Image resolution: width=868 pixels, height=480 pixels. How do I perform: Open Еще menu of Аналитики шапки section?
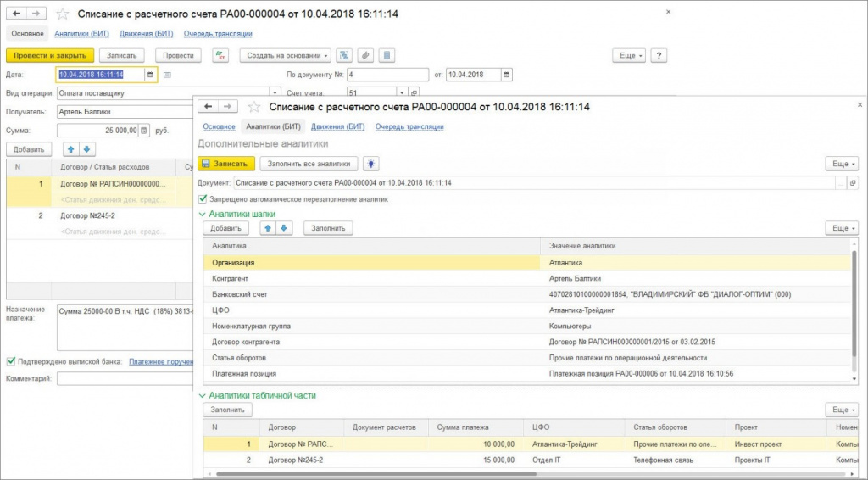(842, 228)
